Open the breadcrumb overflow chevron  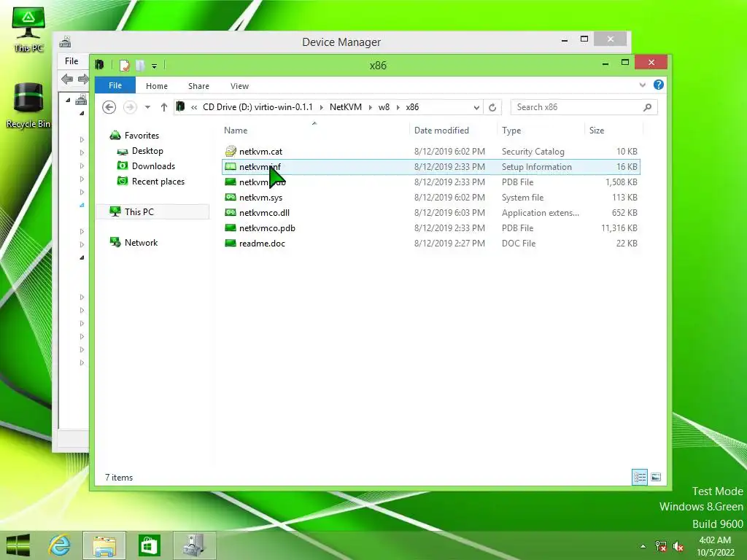(x=194, y=107)
